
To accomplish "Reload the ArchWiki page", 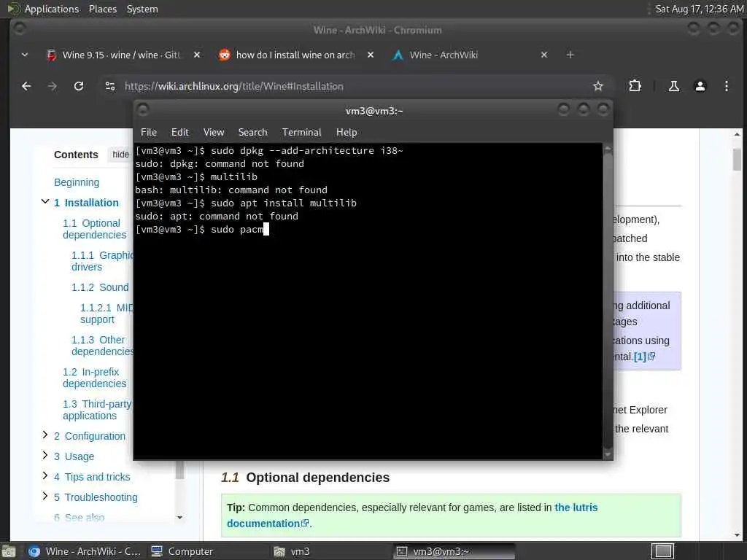I will (79, 86).
